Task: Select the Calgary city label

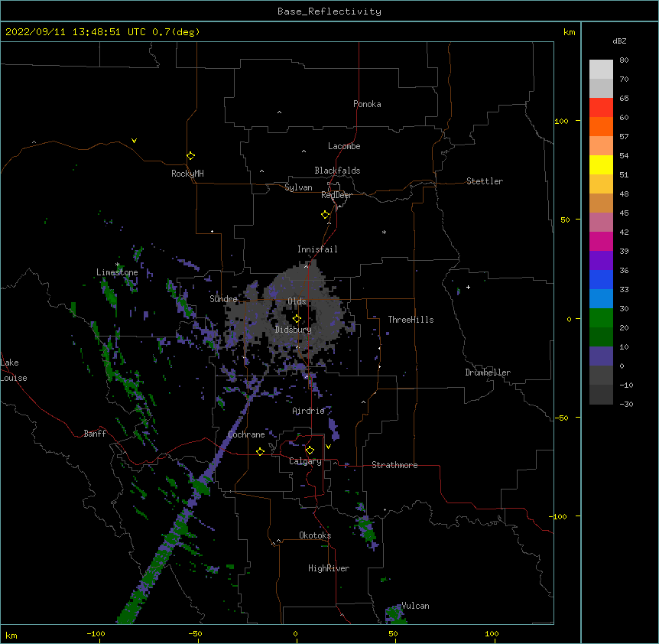Action: tap(305, 461)
